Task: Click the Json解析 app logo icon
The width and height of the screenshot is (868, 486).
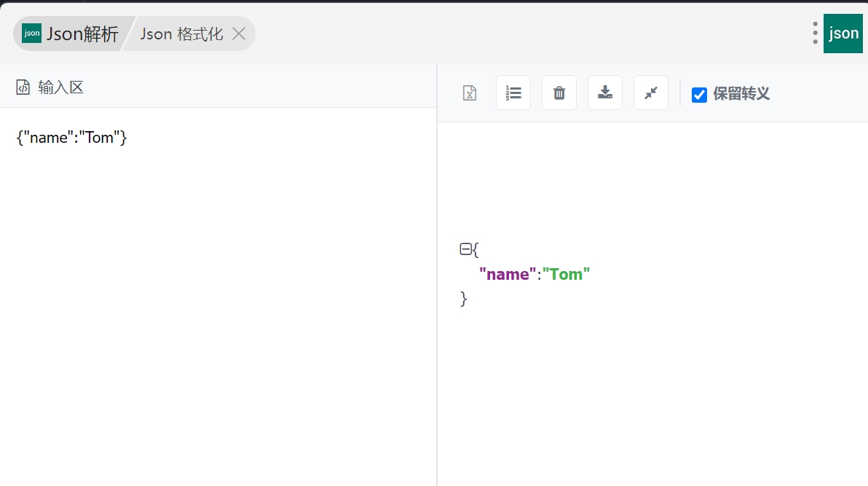Action: coord(31,34)
